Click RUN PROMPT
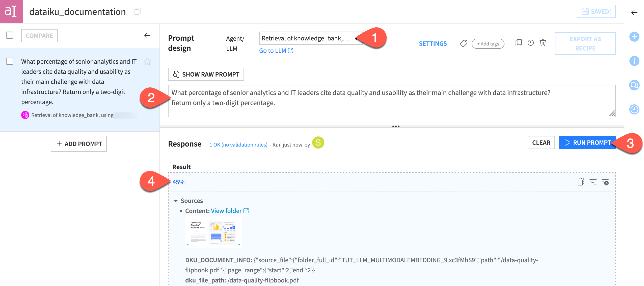The width and height of the screenshot is (644, 286). click(x=587, y=142)
